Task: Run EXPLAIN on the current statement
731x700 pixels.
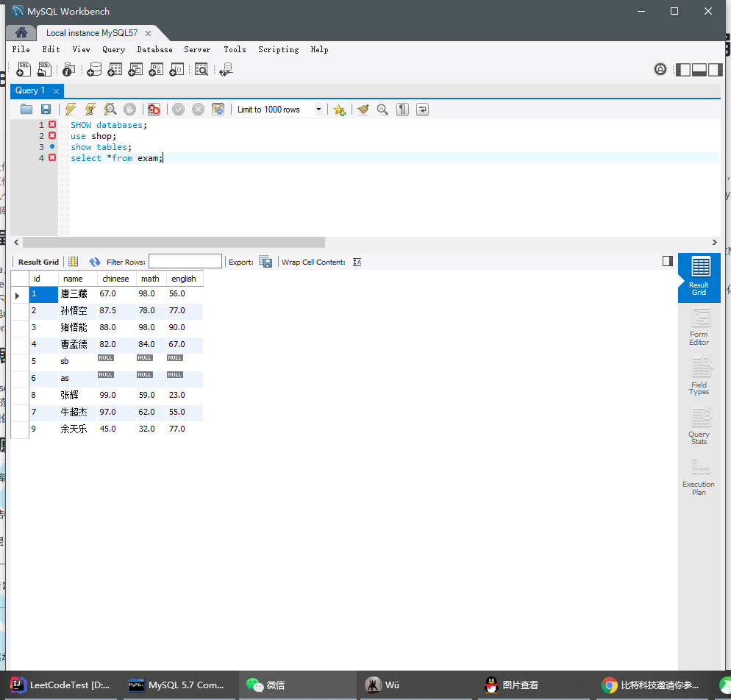Action: point(110,109)
